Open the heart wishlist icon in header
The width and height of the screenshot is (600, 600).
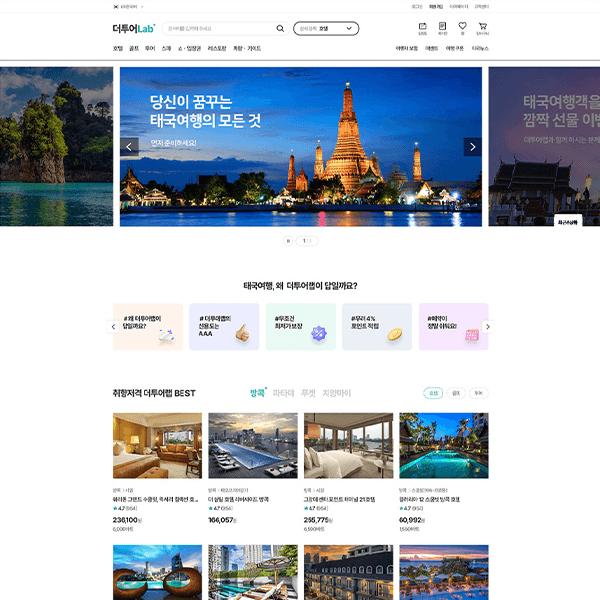pos(462,28)
